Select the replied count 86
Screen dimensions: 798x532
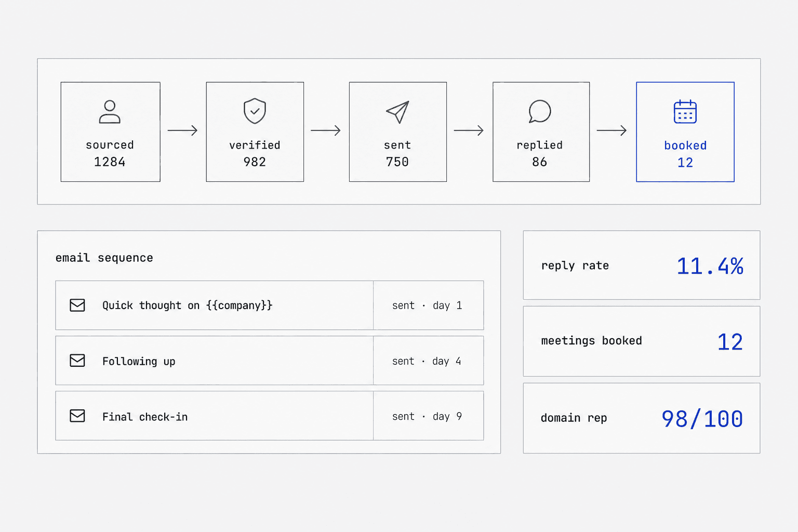[539, 162]
